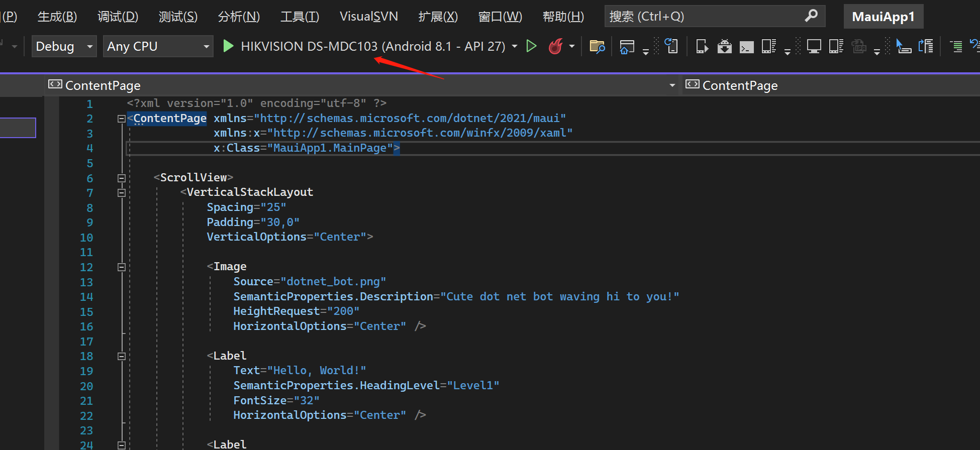Click the magnifier icon in search box

(x=811, y=16)
